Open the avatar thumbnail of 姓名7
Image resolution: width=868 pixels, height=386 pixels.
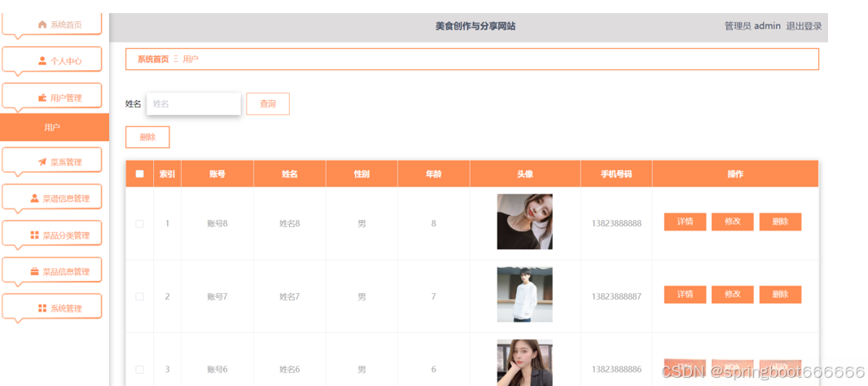click(x=524, y=295)
